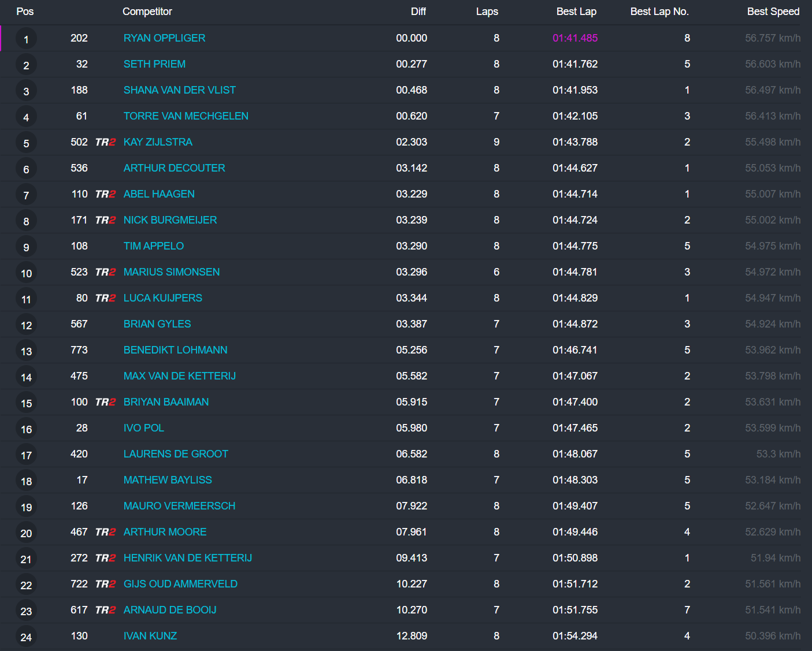Click the Best Speed column header
This screenshot has height=651, width=812.
[773, 12]
